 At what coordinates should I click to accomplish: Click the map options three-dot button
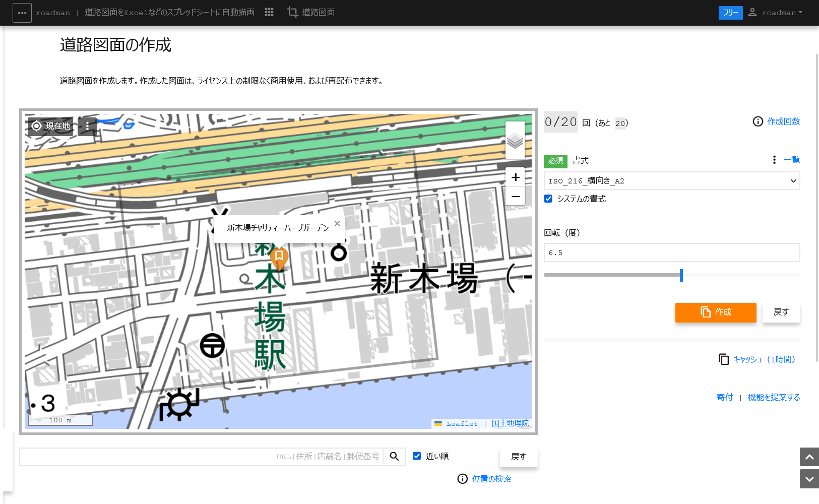(x=87, y=126)
